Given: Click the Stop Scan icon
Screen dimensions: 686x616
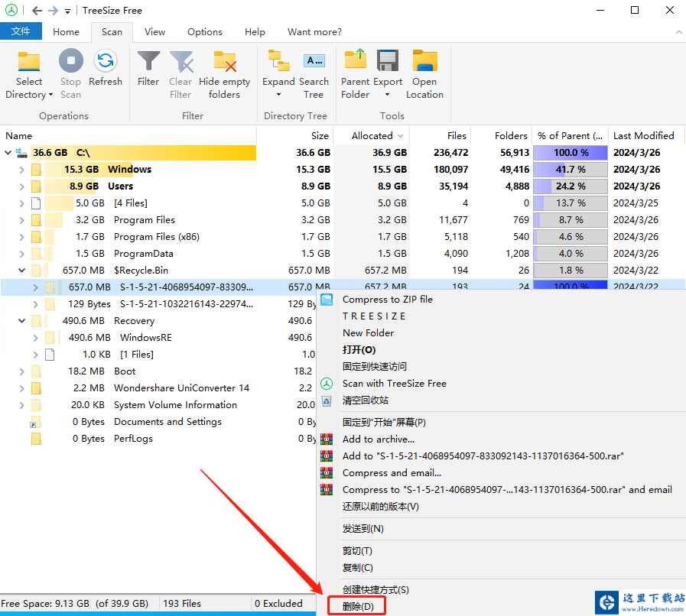Looking at the screenshot, I should coord(71,61).
